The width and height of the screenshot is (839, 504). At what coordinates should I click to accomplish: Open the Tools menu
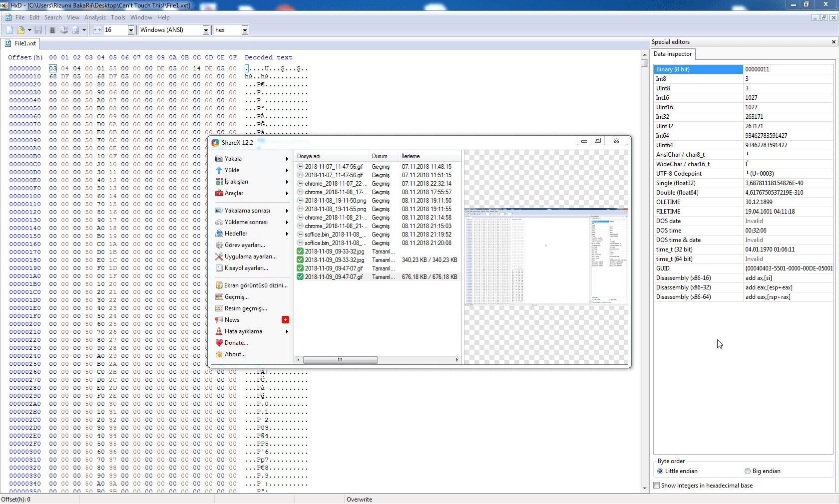click(x=118, y=17)
